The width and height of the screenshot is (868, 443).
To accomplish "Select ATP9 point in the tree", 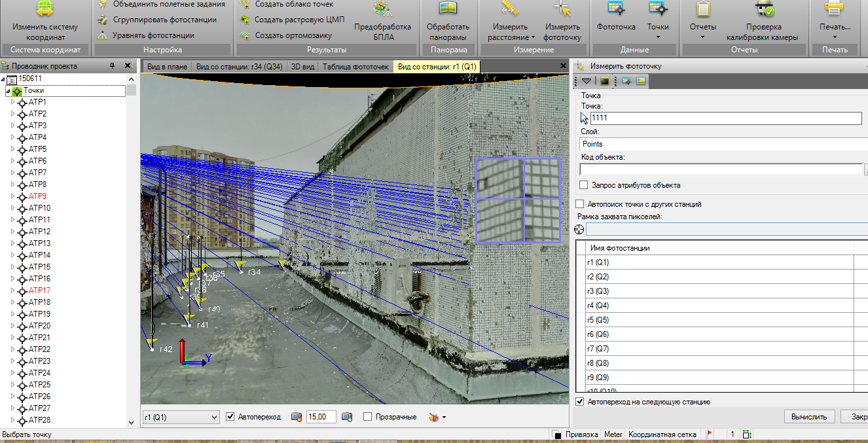I will [37, 196].
